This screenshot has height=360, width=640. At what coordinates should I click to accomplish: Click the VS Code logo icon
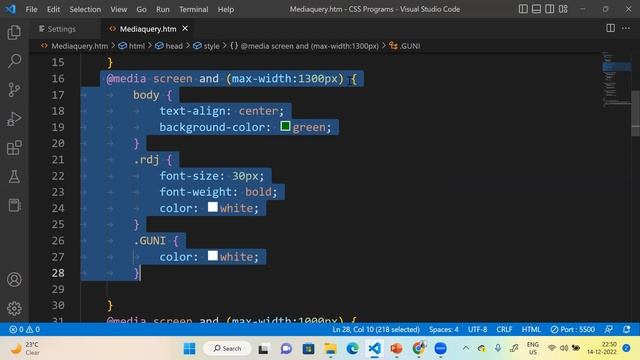[x=11, y=9]
